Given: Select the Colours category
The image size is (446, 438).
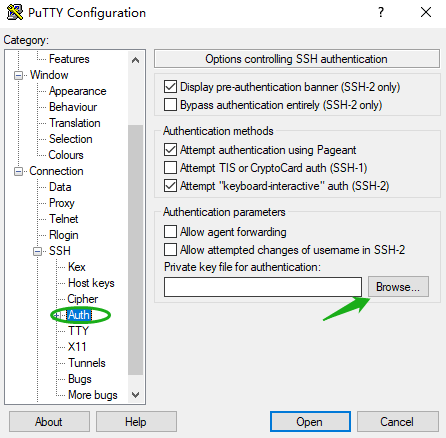Looking at the screenshot, I should click(x=66, y=155).
